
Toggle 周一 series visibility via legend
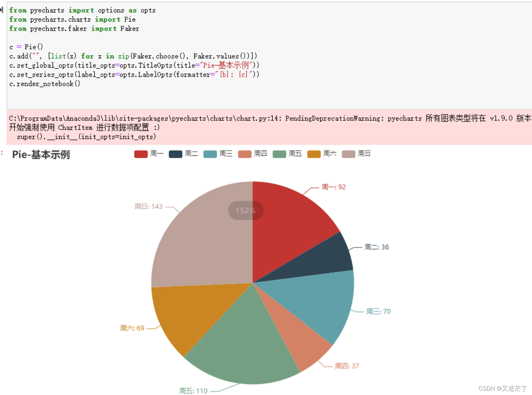tap(149, 154)
